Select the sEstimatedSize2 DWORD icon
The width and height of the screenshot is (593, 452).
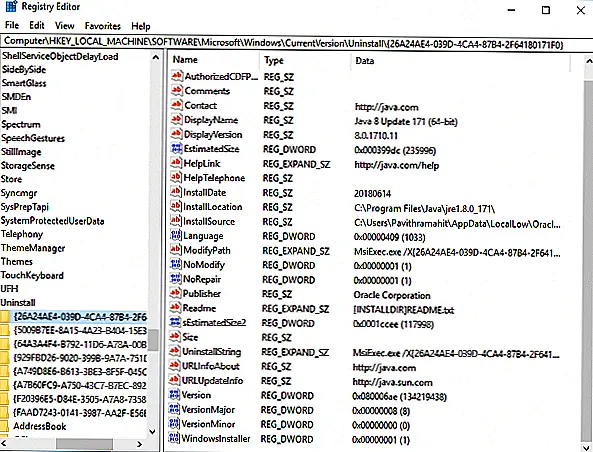tap(175, 322)
